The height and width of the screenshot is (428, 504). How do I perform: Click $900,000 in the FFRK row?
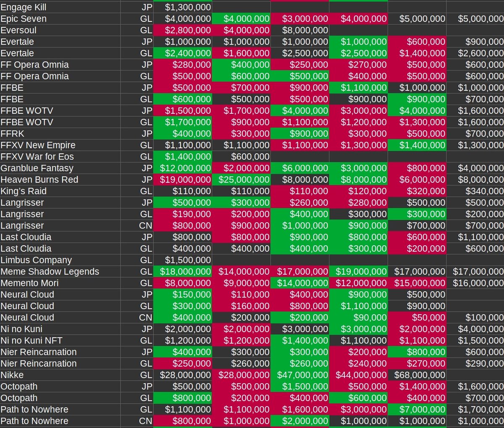(300, 134)
